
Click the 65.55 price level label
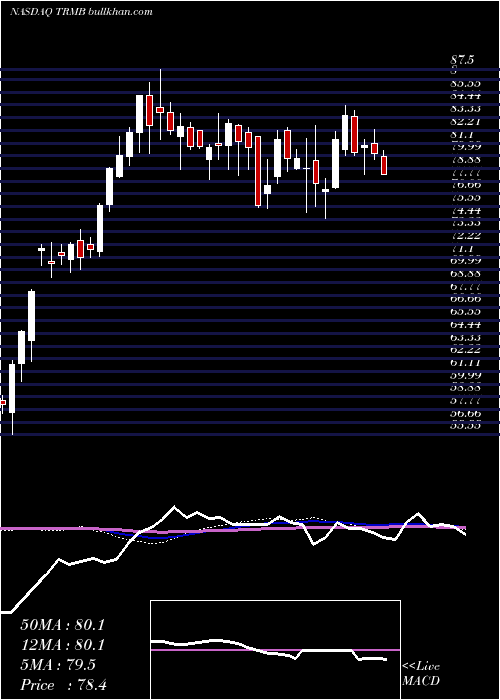465,311
